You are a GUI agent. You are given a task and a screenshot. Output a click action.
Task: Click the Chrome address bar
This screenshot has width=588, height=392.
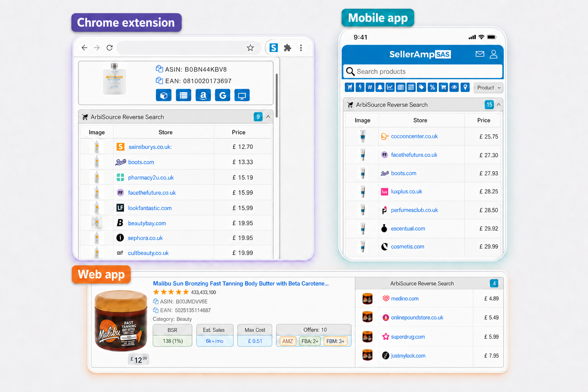tap(189, 48)
